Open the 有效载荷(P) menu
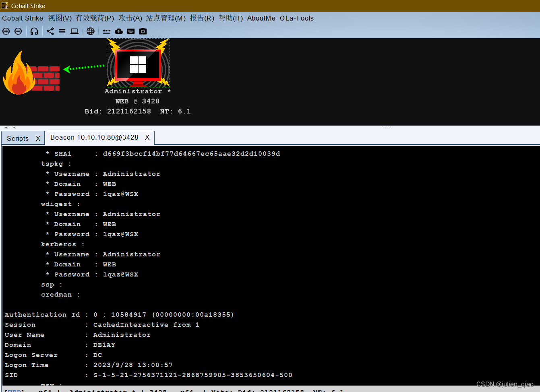 95,18
